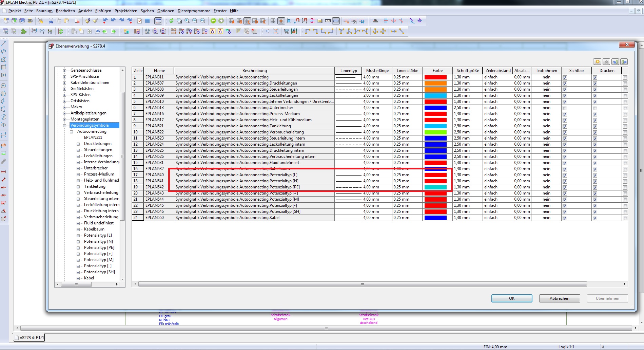
Task: Open the Dienstprogramme menu
Action: pos(194,11)
